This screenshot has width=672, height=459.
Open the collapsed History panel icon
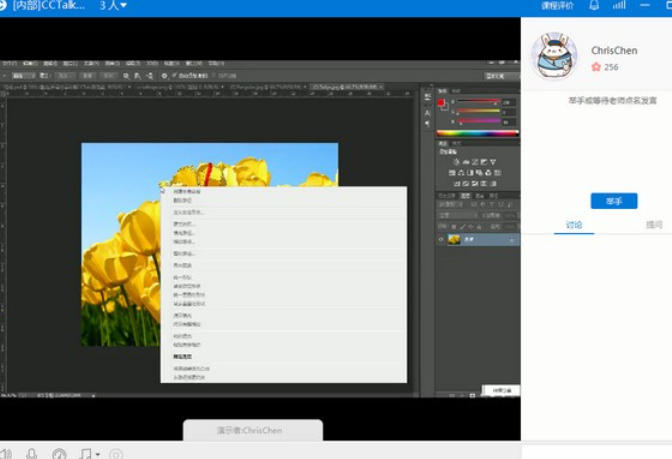point(428,97)
